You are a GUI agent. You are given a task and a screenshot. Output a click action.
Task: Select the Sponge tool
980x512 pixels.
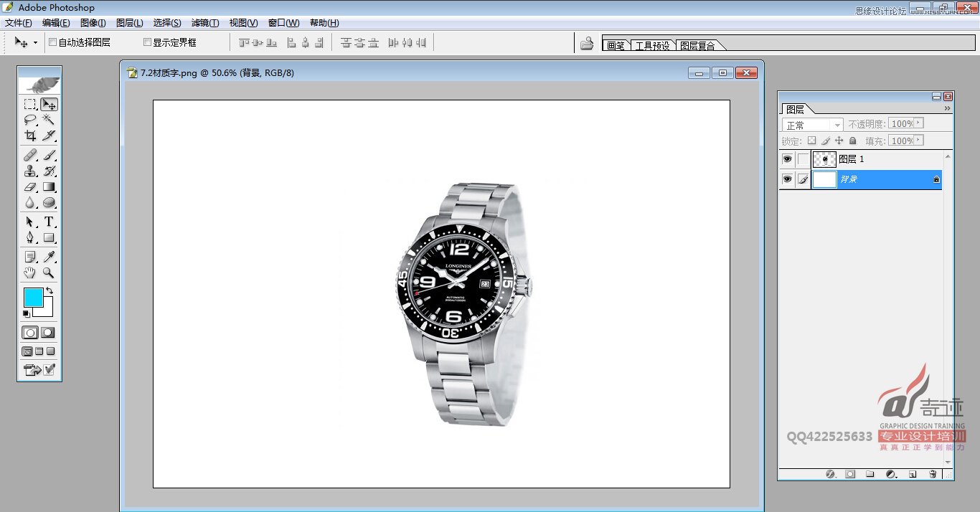pos(49,202)
